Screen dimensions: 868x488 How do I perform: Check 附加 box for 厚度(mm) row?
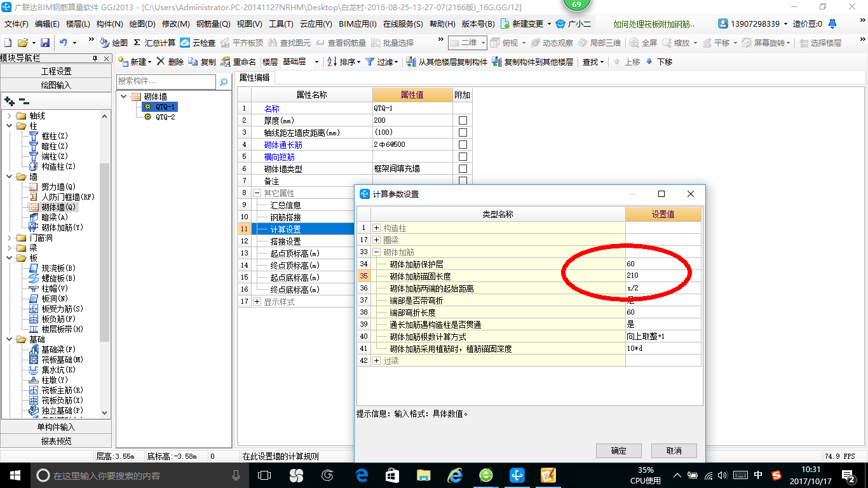click(463, 121)
